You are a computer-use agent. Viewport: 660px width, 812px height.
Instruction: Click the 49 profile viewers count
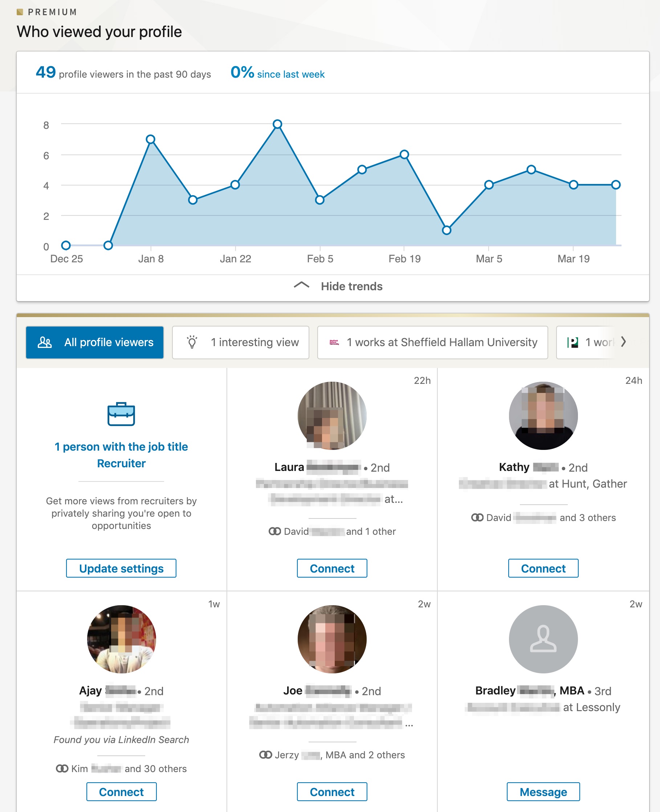pyautogui.click(x=46, y=72)
